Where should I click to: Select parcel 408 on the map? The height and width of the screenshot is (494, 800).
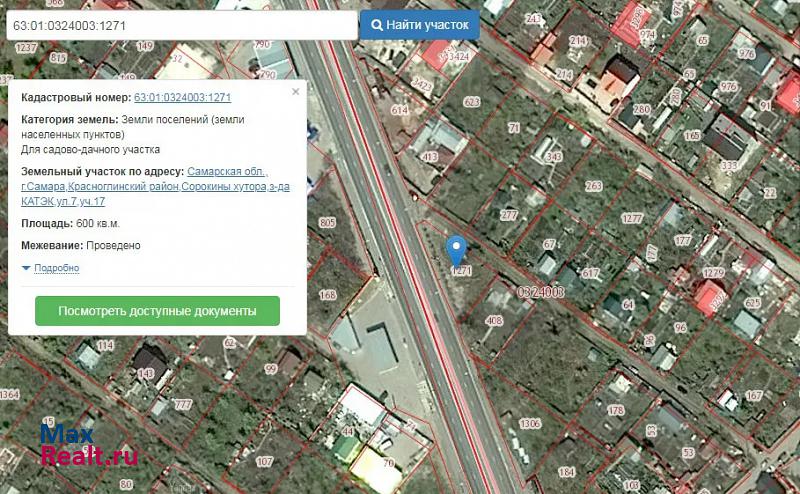pos(494,321)
